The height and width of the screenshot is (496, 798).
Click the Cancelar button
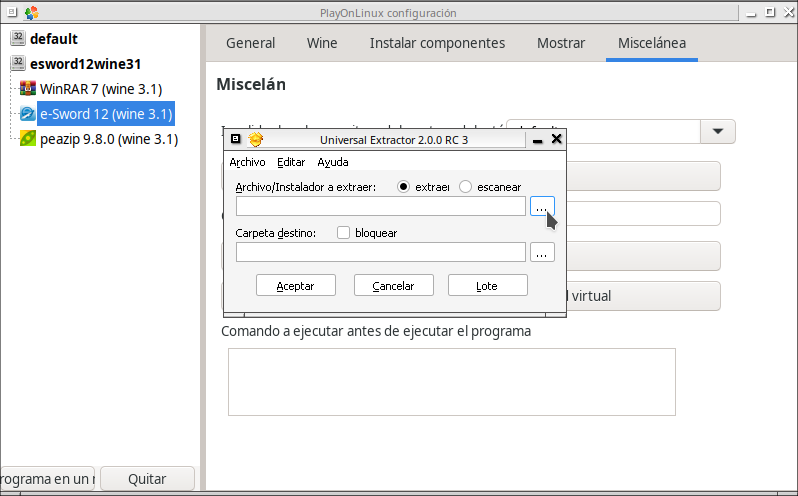click(x=394, y=285)
